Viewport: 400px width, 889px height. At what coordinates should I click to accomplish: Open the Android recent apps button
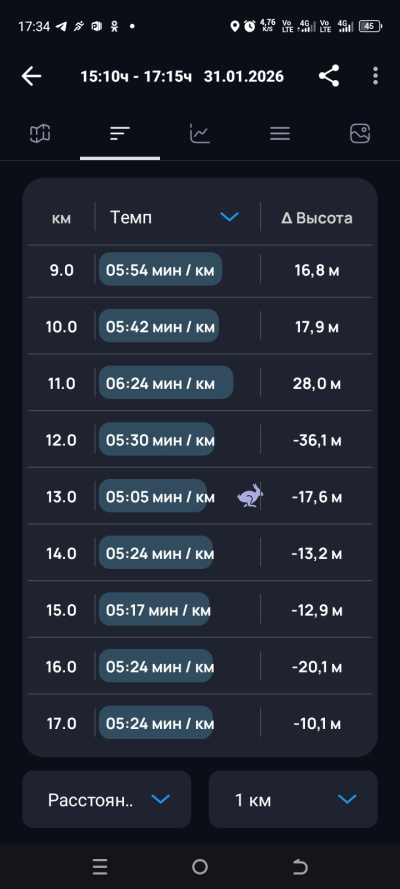pos(100,866)
